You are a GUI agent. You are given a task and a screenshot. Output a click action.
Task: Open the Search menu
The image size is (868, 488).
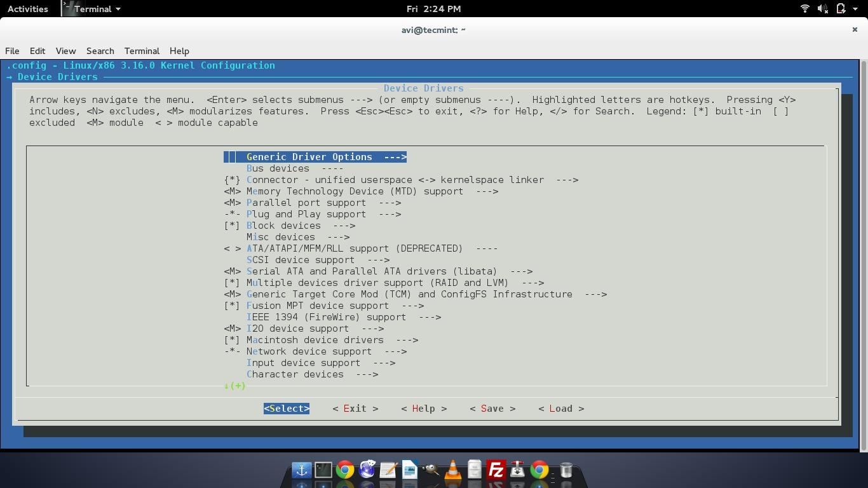(100, 51)
